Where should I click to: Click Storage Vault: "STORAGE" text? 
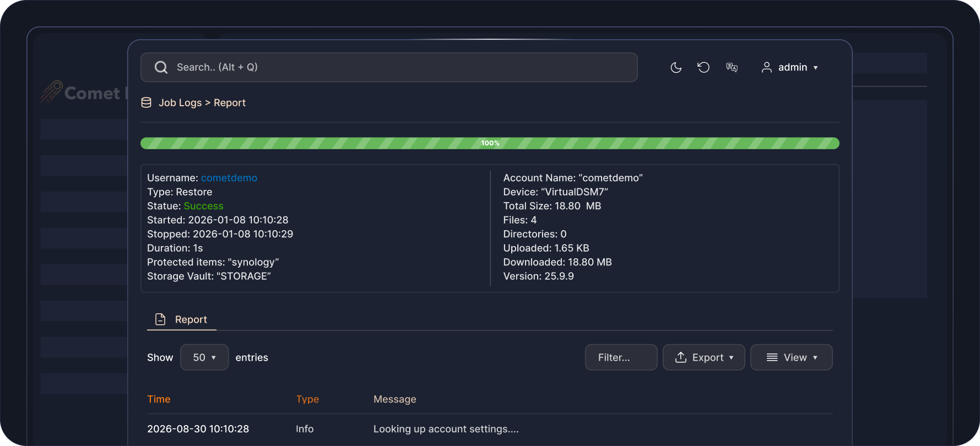pyautogui.click(x=209, y=276)
